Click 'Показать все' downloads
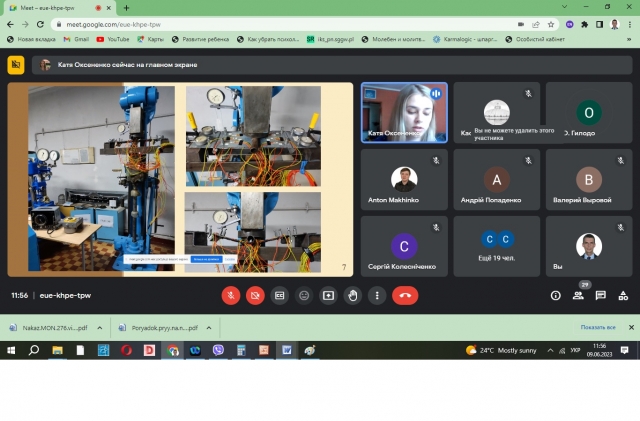 (598, 327)
